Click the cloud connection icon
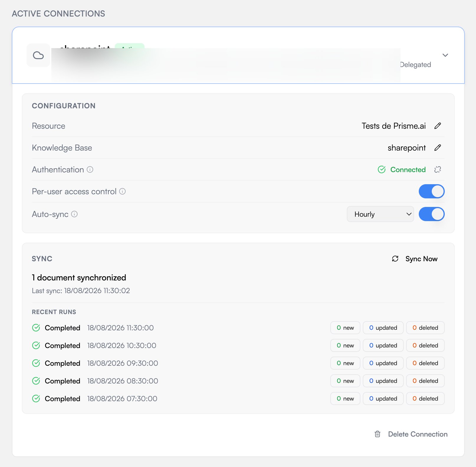Image resolution: width=476 pixels, height=467 pixels. 38,55
